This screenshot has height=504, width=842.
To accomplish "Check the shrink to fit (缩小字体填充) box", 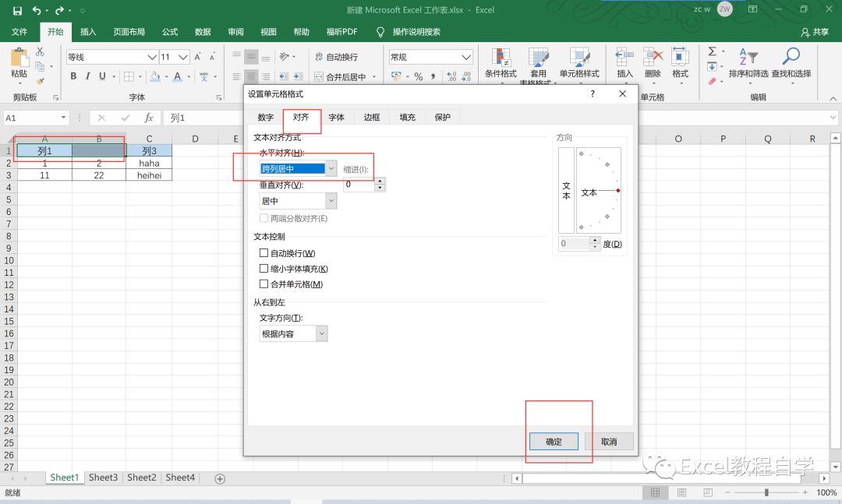I will tap(264, 269).
